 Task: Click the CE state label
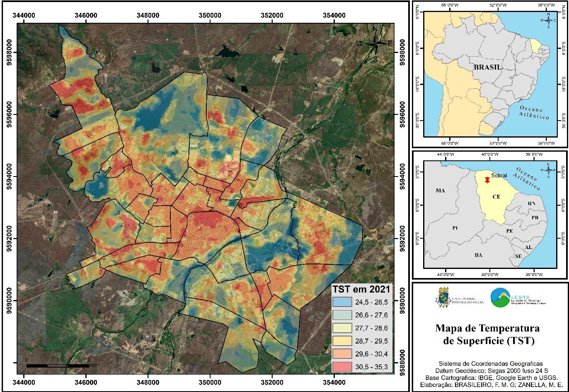point(496,197)
